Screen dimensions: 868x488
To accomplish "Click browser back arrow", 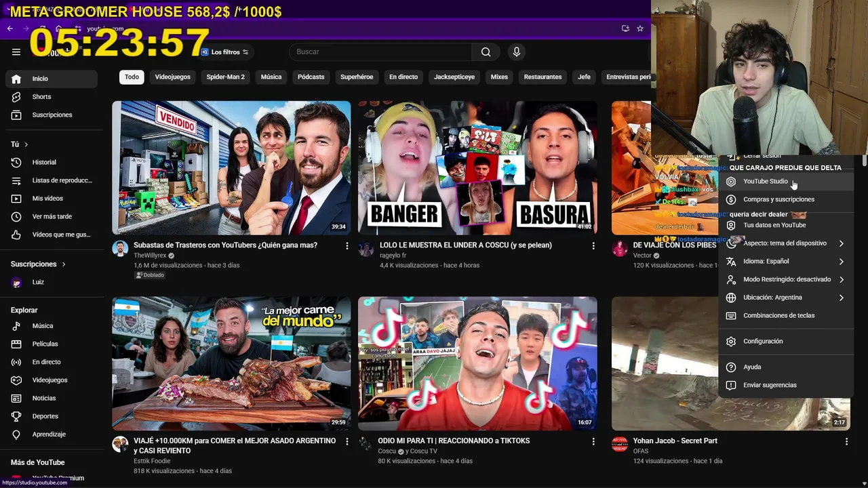I will click(9, 28).
